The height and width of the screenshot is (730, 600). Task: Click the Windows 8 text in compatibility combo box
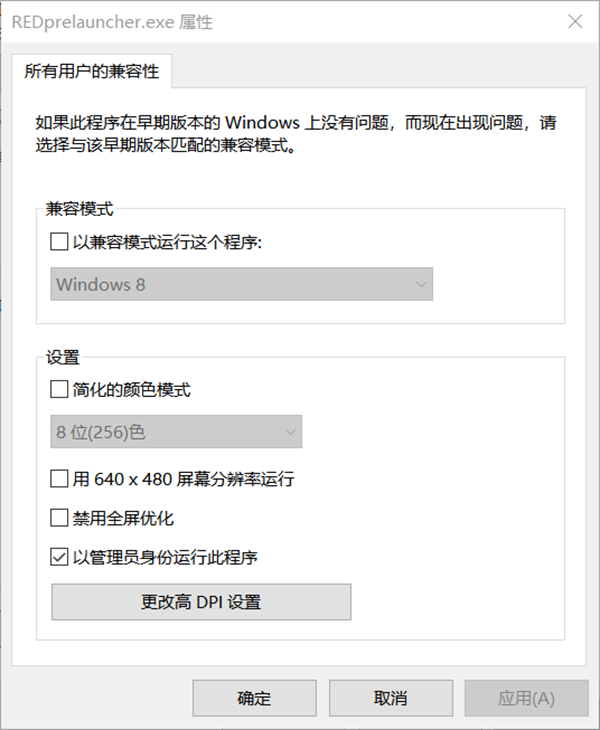point(101,284)
